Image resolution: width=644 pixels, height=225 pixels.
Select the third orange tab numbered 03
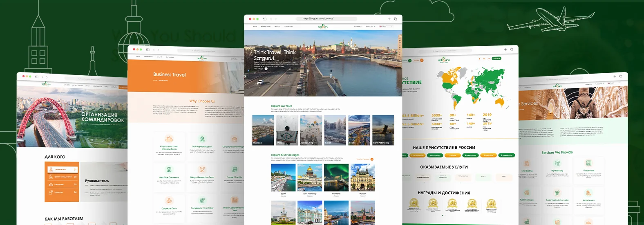[x=62, y=184]
